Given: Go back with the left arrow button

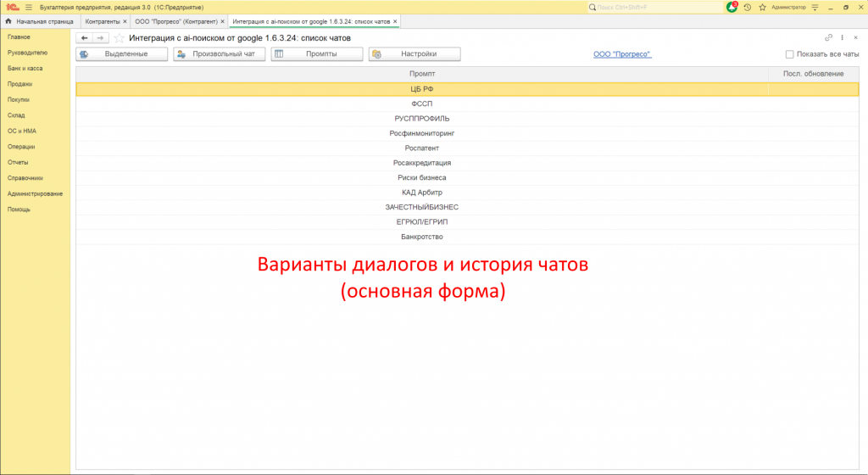Looking at the screenshot, I should point(84,37).
